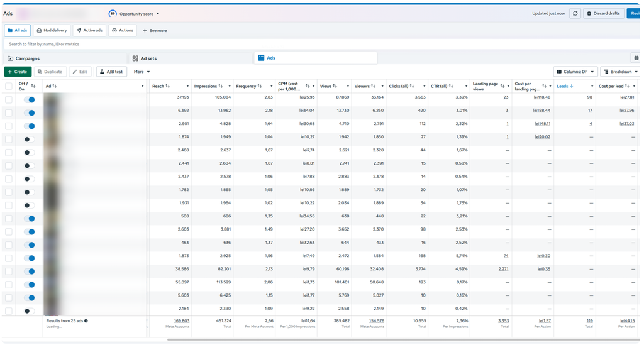Screen dimensions: 644x345
Task: Open Leads column options arrow
Action: pyautogui.click(x=592, y=86)
